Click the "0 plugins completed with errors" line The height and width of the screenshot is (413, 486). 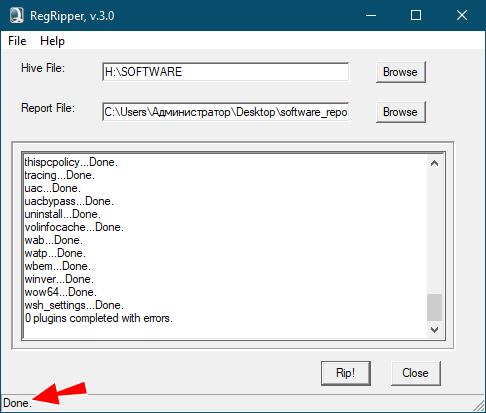point(99,318)
